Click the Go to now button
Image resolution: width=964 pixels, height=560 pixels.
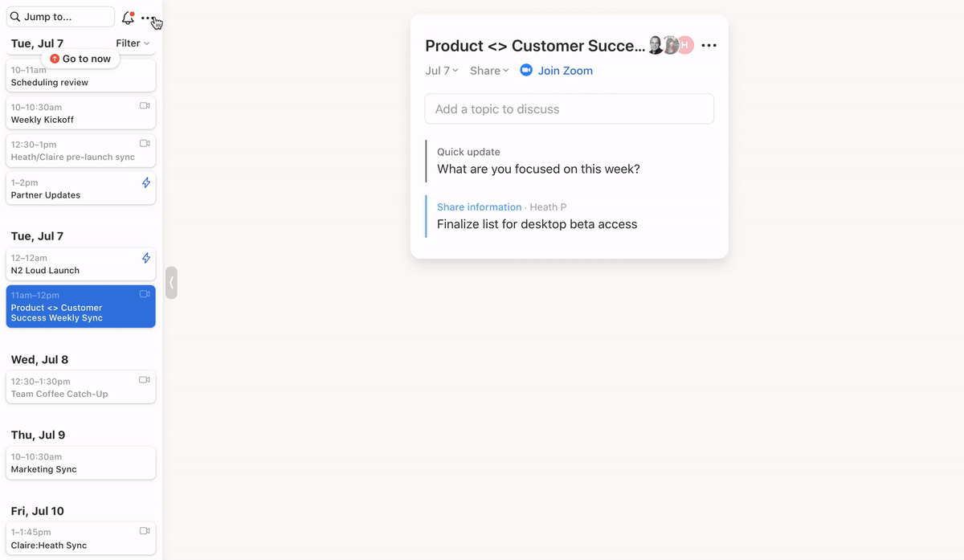[80, 59]
